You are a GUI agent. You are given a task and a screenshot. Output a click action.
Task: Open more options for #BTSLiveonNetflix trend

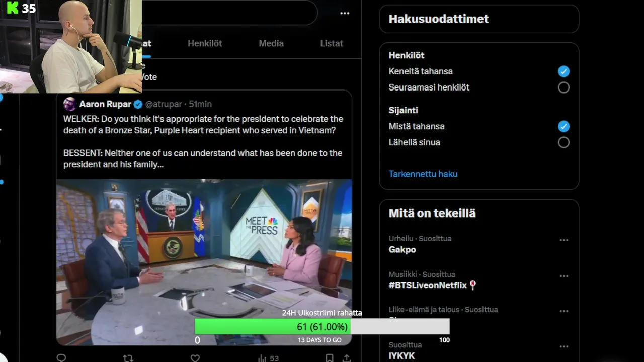564,276
